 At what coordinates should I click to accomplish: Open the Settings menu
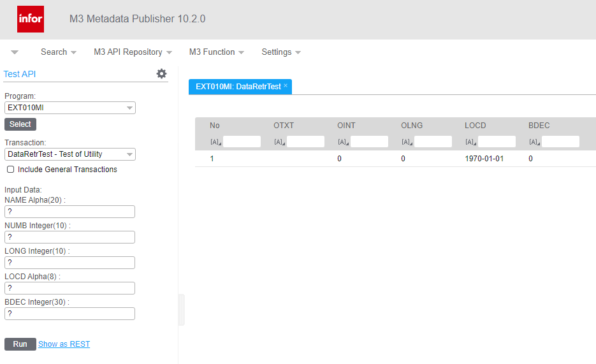(x=281, y=52)
